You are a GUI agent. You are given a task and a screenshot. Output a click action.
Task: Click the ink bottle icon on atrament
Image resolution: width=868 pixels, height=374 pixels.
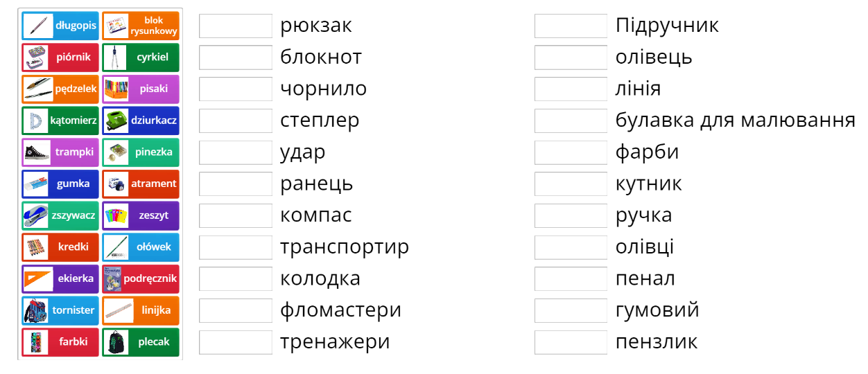point(115,184)
